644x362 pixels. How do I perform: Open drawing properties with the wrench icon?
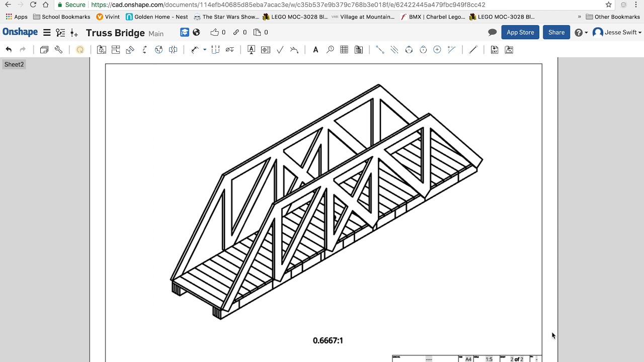click(x=59, y=49)
